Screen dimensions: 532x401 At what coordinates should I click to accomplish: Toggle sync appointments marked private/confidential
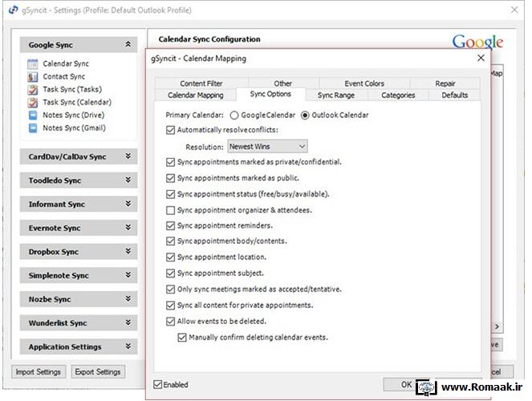tap(170, 162)
